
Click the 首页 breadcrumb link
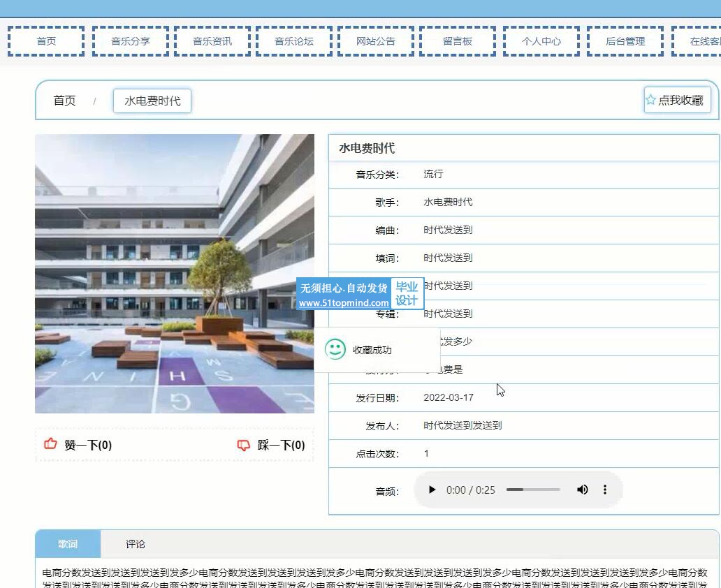pos(64,101)
